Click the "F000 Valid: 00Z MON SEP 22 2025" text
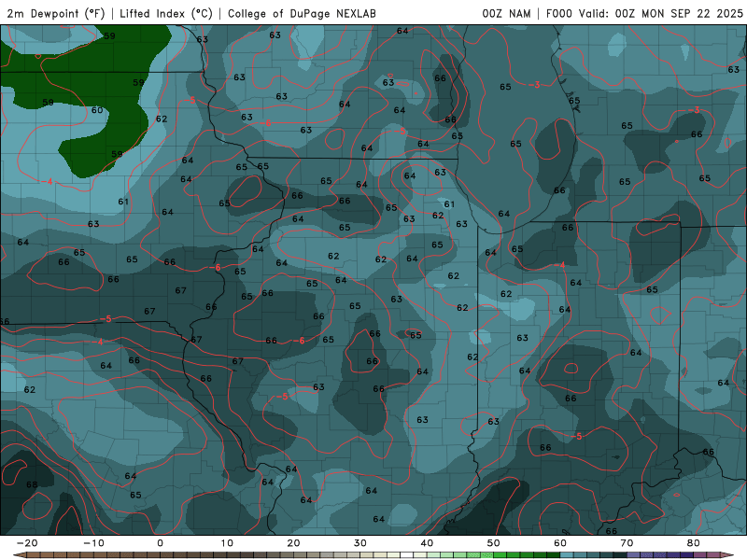This screenshot has height=560, width=747. [x=644, y=13]
